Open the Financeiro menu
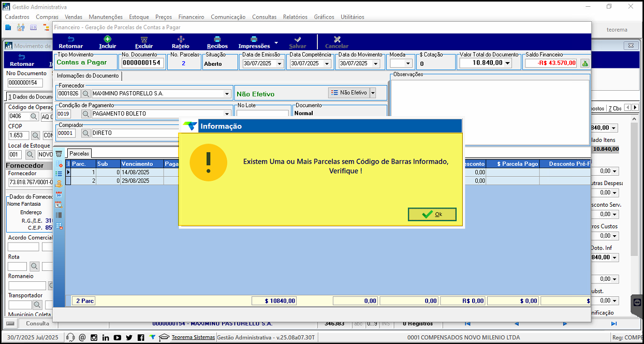The image size is (644, 344). pyautogui.click(x=192, y=17)
